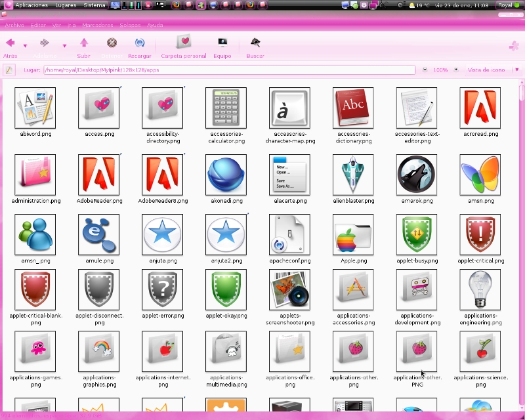Click the applications-office.png file name
Image resolution: width=525 pixels, height=420 pixels.
[x=290, y=381]
